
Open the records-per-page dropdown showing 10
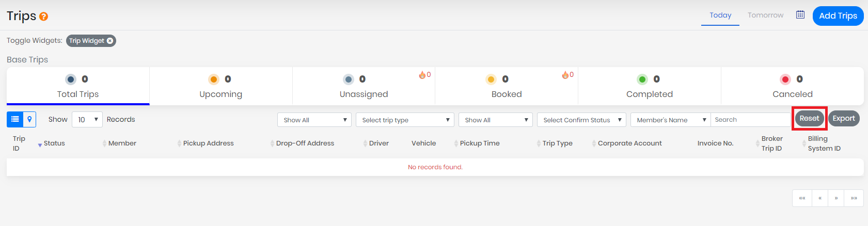87,120
